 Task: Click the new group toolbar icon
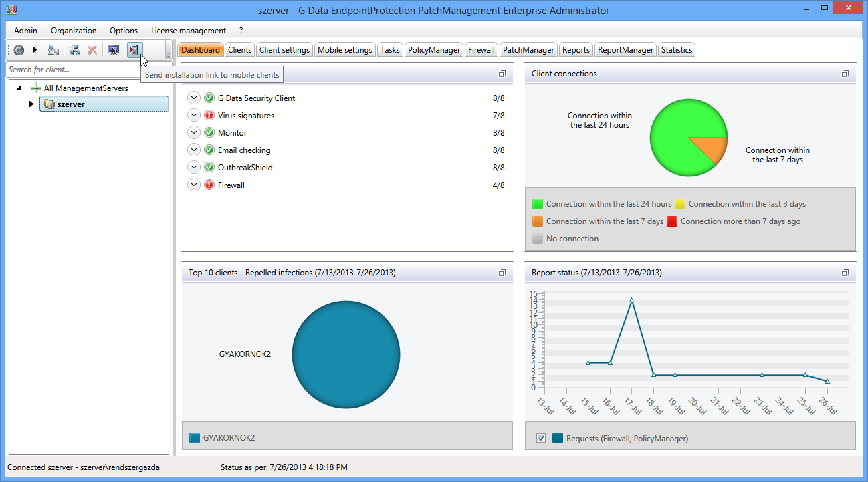coord(75,50)
